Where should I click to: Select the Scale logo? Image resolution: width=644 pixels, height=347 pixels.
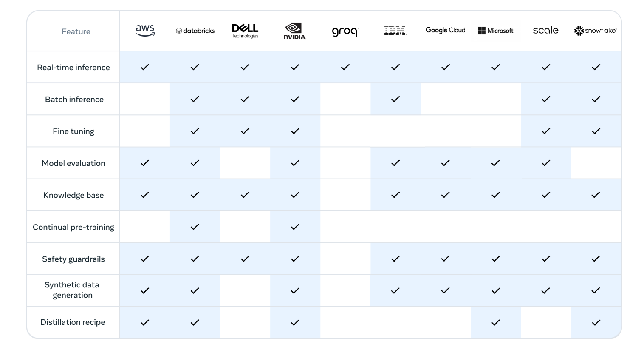pyautogui.click(x=545, y=30)
